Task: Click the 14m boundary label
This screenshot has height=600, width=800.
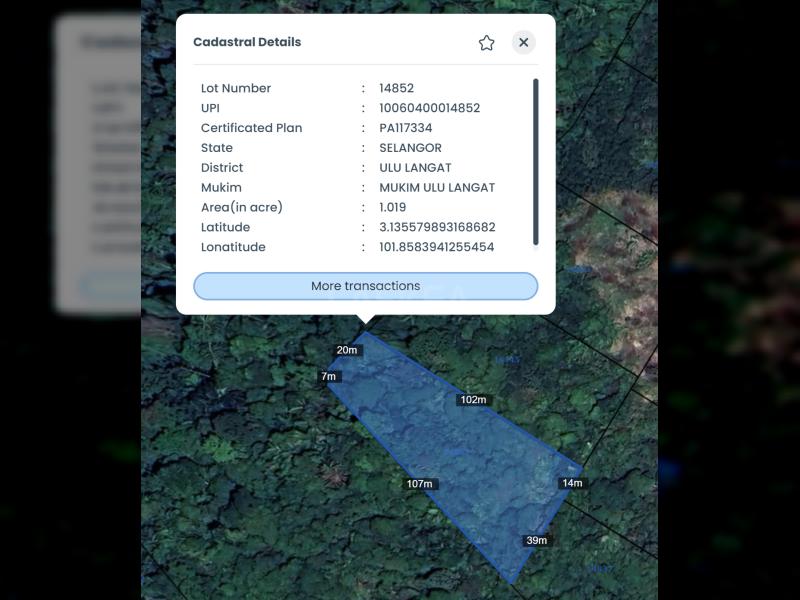Action: [x=572, y=483]
